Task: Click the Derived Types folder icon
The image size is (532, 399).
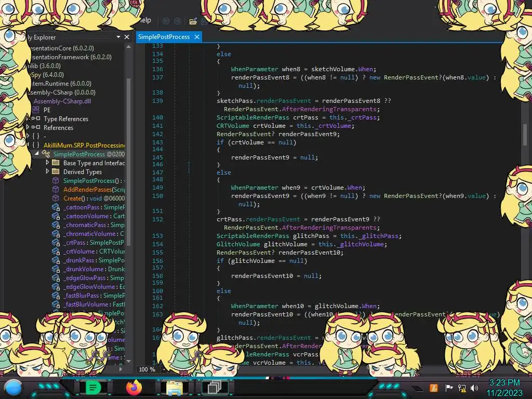Action: [56, 171]
